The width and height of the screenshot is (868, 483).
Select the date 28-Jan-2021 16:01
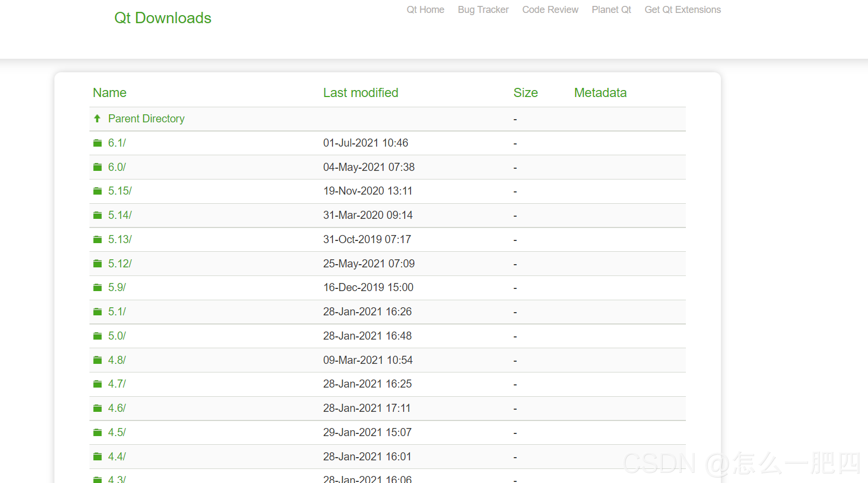367,457
